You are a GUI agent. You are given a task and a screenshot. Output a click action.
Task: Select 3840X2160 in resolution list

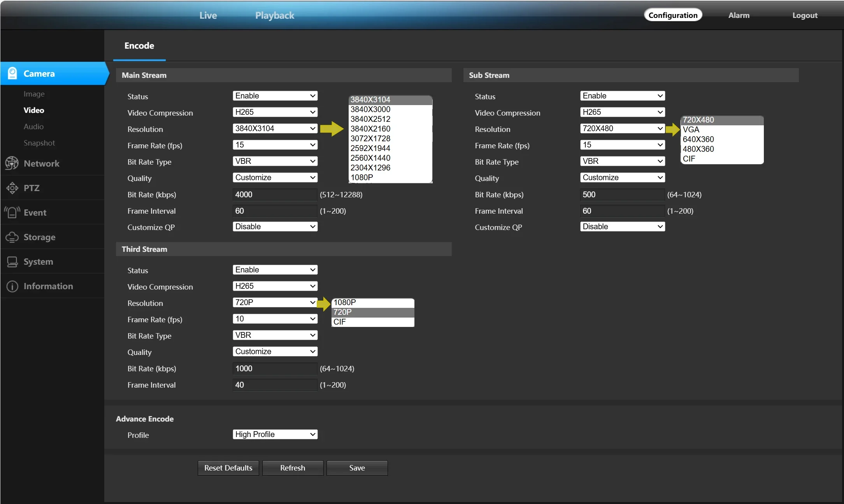pos(370,129)
